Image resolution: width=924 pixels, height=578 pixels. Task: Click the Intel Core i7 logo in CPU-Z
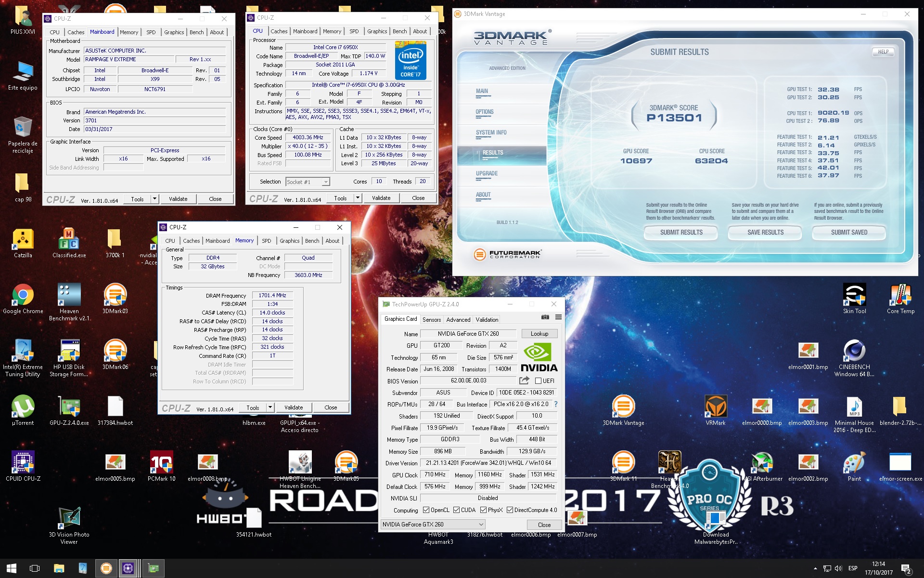(x=410, y=61)
